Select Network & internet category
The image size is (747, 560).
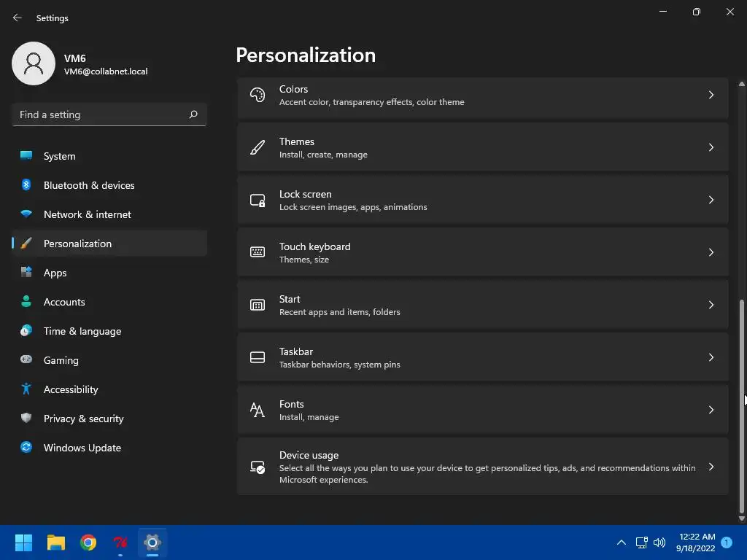109,214
